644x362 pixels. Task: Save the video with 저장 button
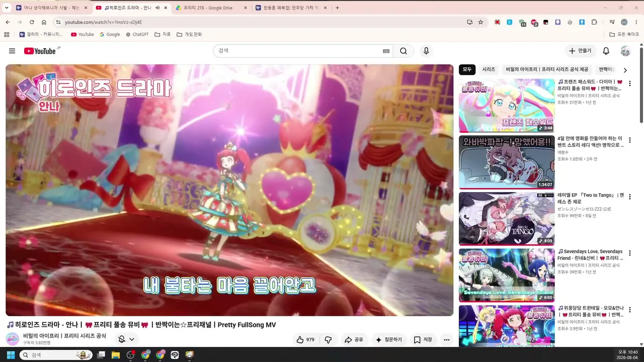coord(423,340)
